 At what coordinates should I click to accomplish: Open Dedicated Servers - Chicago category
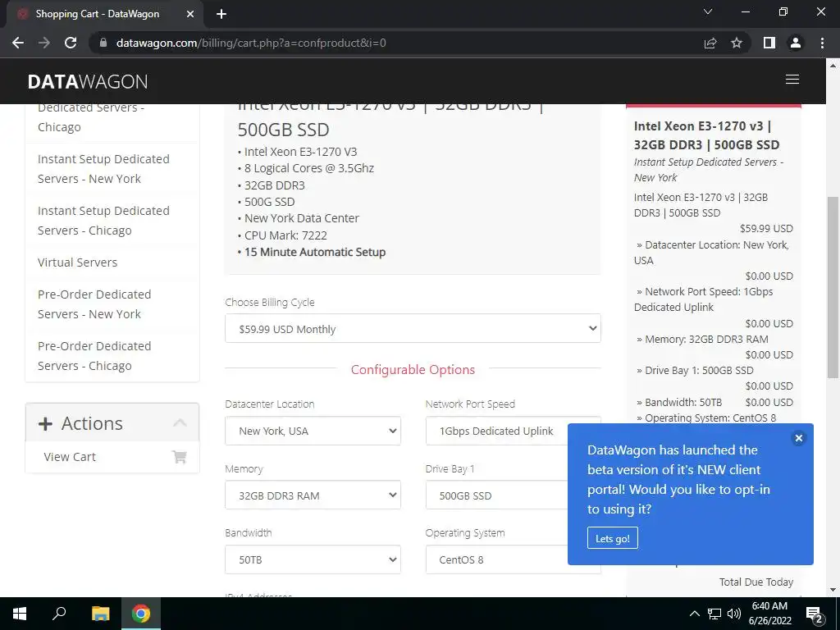[x=91, y=117]
